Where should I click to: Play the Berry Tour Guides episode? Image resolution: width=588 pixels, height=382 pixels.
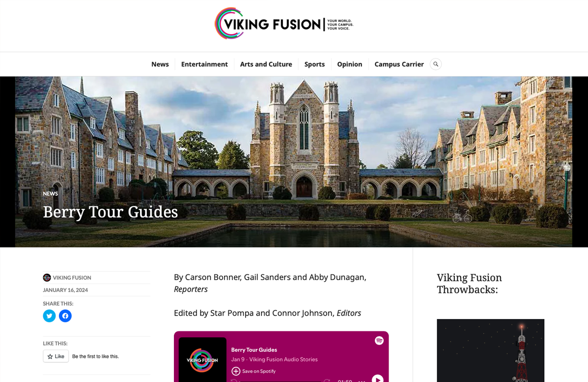coord(377,379)
